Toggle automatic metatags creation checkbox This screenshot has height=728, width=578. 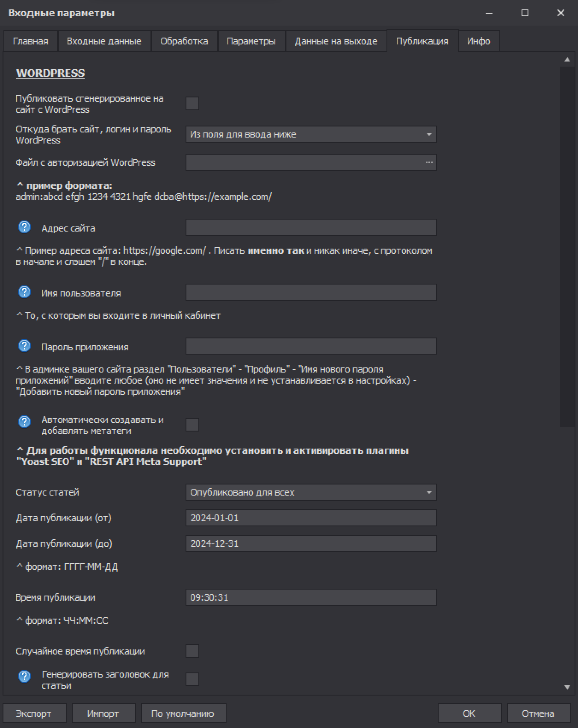[192, 425]
